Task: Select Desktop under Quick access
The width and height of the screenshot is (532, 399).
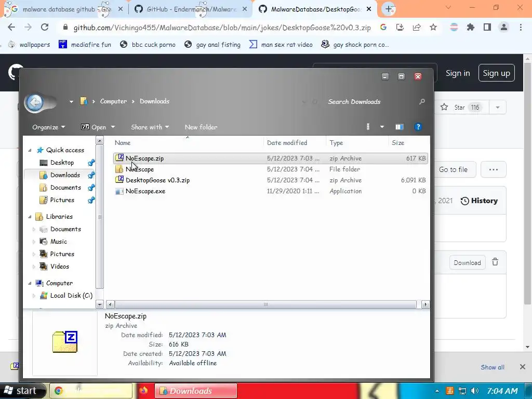Action: click(62, 162)
